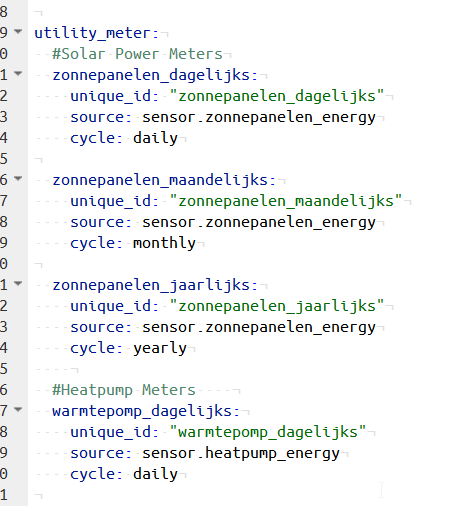Click the cycle value monthly

coord(164,243)
